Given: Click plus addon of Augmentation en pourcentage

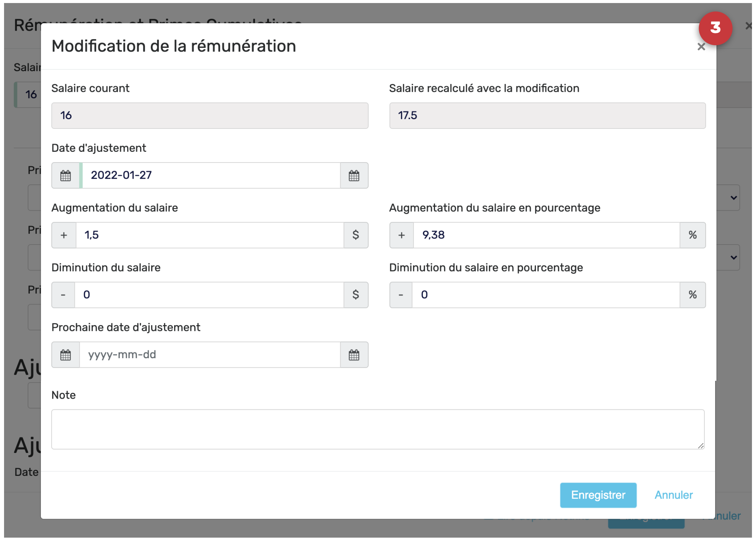Looking at the screenshot, I should tap(402, 235).
